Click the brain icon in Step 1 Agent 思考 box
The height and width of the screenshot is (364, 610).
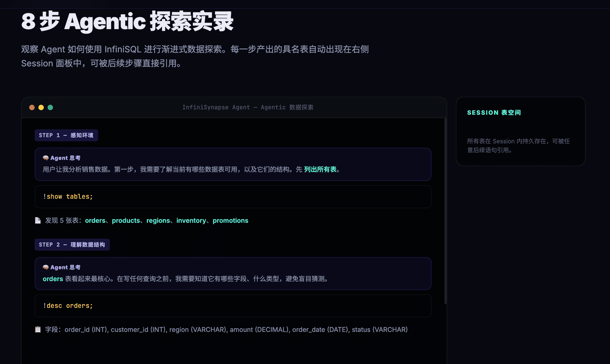(45, 157)
